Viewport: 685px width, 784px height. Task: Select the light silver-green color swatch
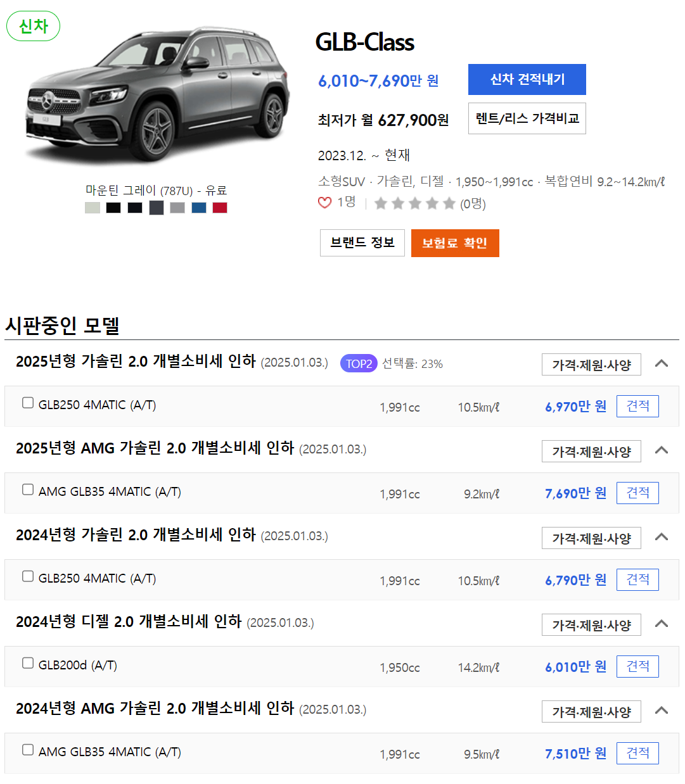point(93,208)
